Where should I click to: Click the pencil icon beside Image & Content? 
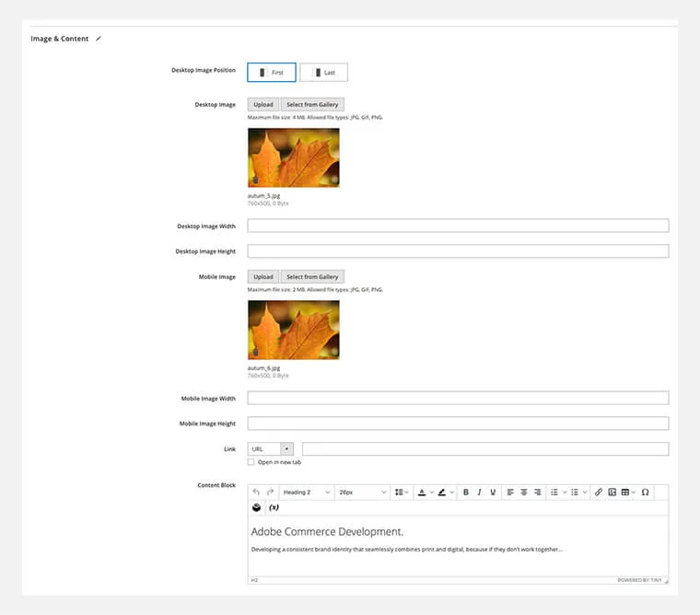(x=99, y=39)
